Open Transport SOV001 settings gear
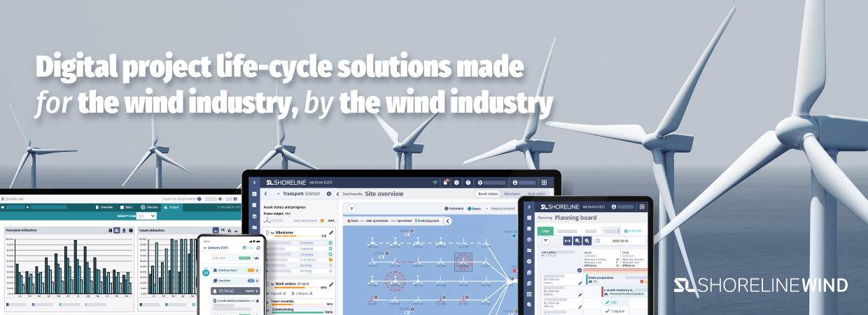 (x=329, y=194)
